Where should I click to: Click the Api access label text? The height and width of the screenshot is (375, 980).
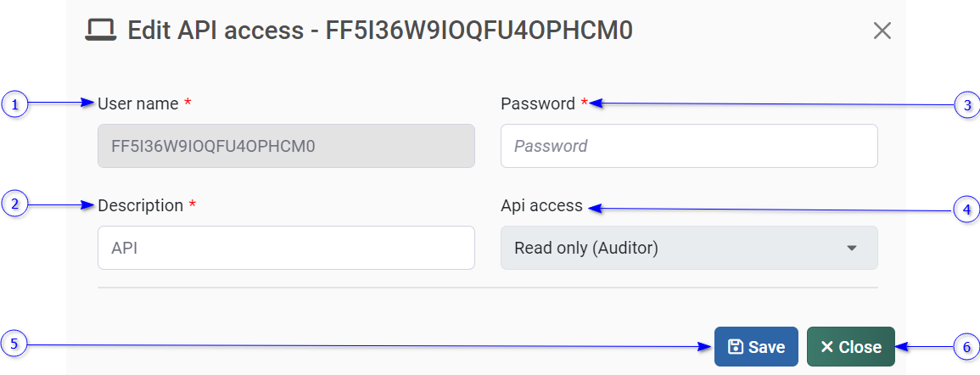tap(541, 205)
